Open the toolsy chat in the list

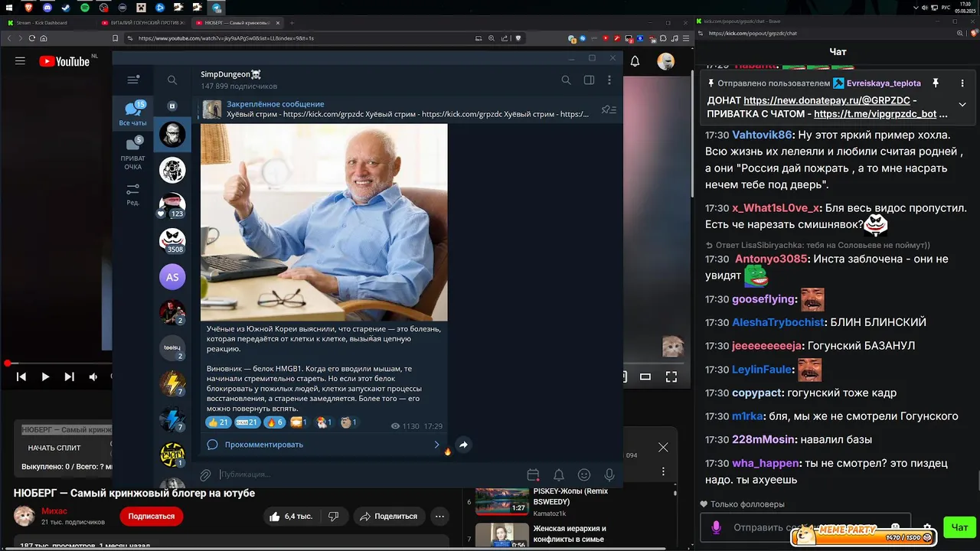tap(172, 348)
